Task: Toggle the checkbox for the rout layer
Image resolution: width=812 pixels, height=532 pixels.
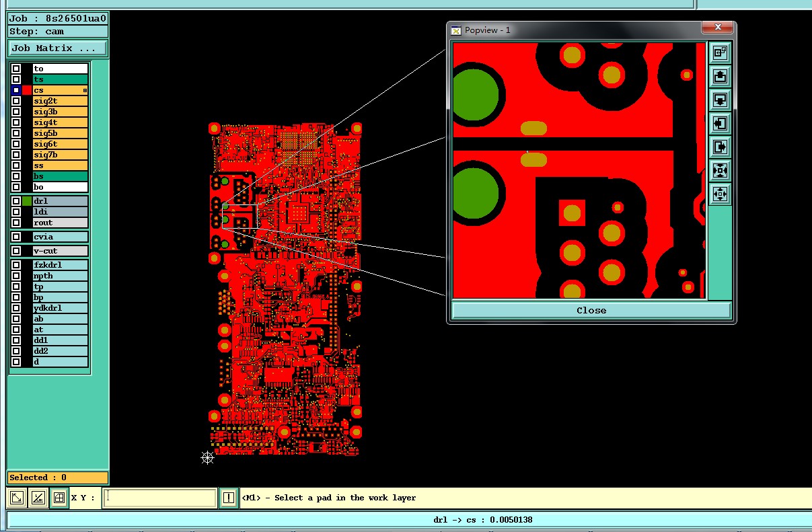Action: click(x=15, y=223)
